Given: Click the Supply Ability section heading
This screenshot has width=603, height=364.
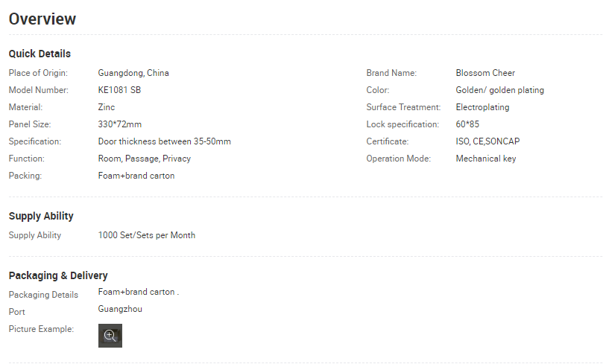Looking at the screenshot, I should [x=41, y=216].
